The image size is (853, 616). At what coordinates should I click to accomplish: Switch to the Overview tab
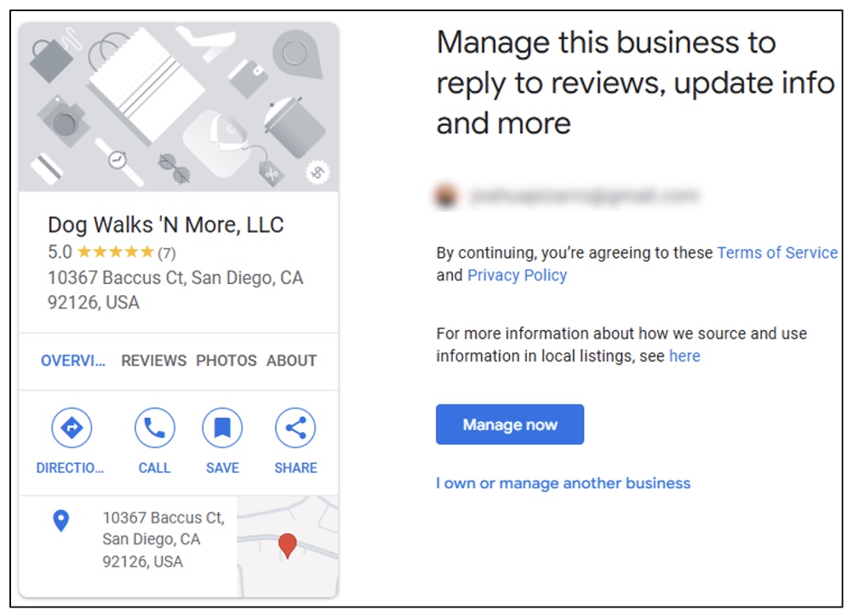pyautogui.click(x=73, y=361)
